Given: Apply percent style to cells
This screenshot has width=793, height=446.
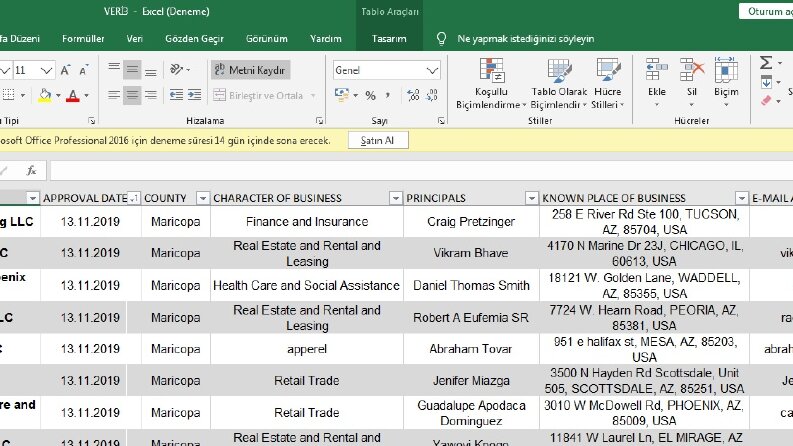Looking at the screenshot, I should coord(371,95).
